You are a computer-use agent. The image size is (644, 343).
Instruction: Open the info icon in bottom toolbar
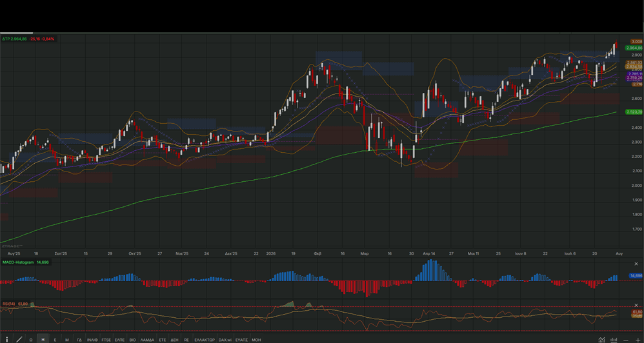[7, 340]
